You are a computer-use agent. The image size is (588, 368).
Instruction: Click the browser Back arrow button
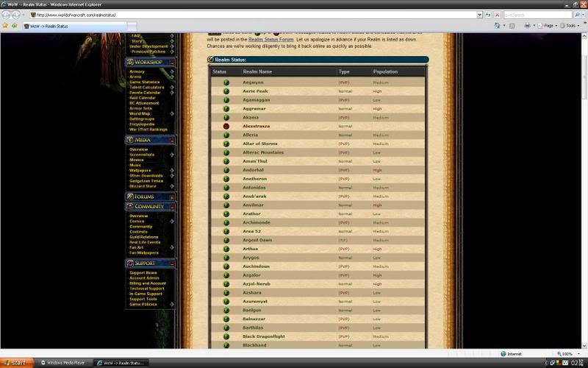[6, 15]
